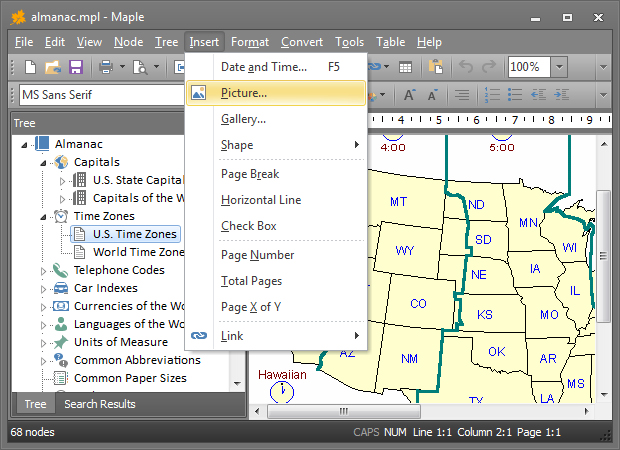Click the Picture icon in Insert menu
620x450 pixels.
198,93
